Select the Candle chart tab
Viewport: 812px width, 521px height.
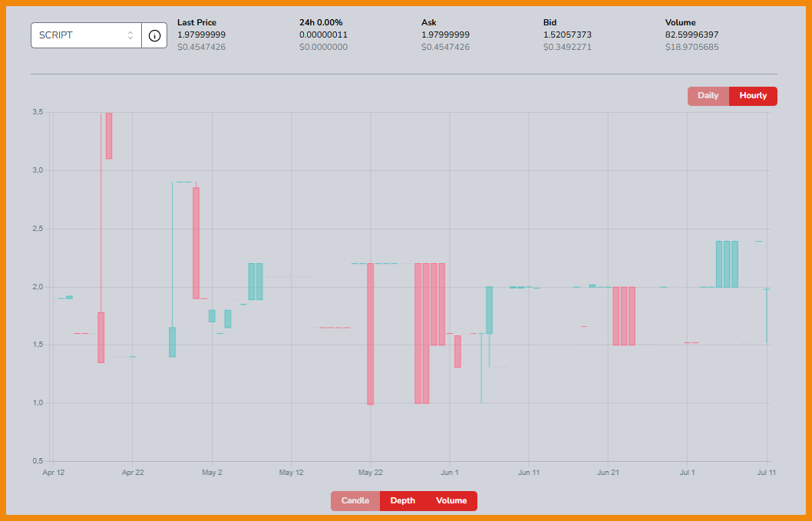[x=355, y=501]
